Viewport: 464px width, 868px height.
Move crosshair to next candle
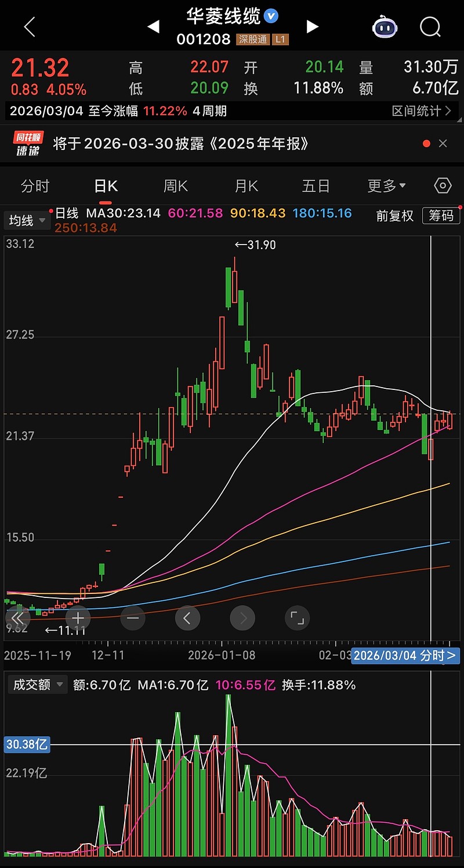(x=242, y=618)
